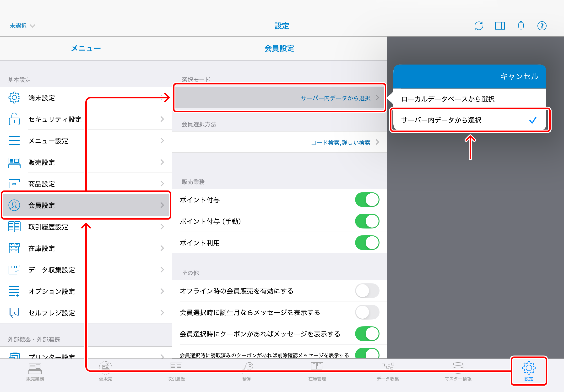
Task: Toggle the split panel view icon
Action: click(499, 26)
